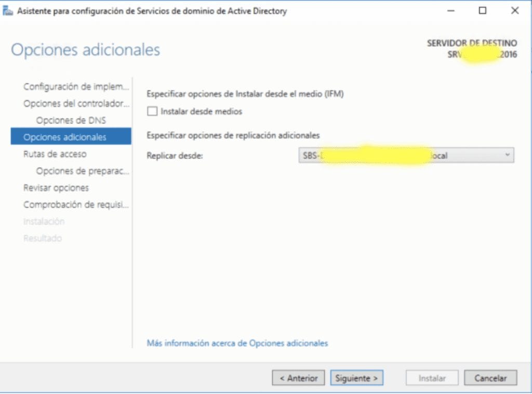Click the wizard icon in the title bar
Screen dimensions: 532x394
coord(7,10)
